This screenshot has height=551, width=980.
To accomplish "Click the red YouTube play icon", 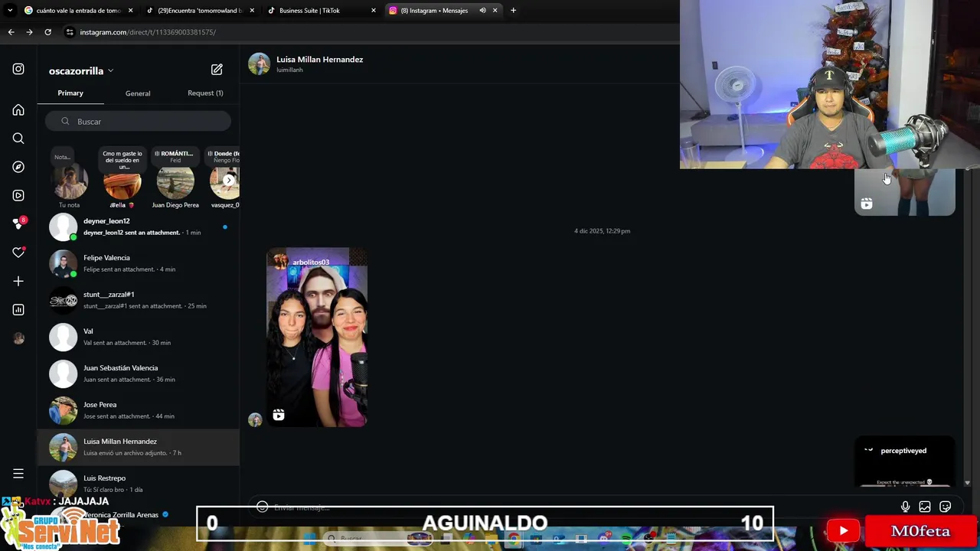I will (843, 530).
